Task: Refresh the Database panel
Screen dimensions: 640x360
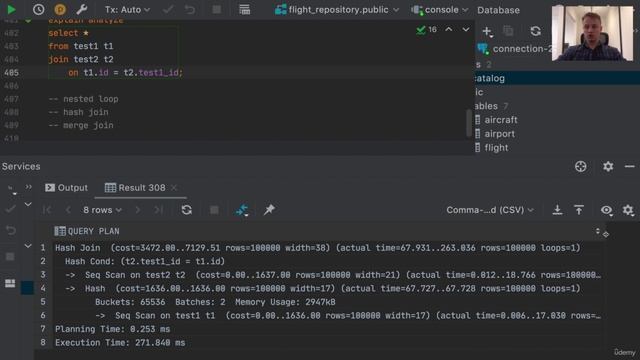Action: click(536, 31)
